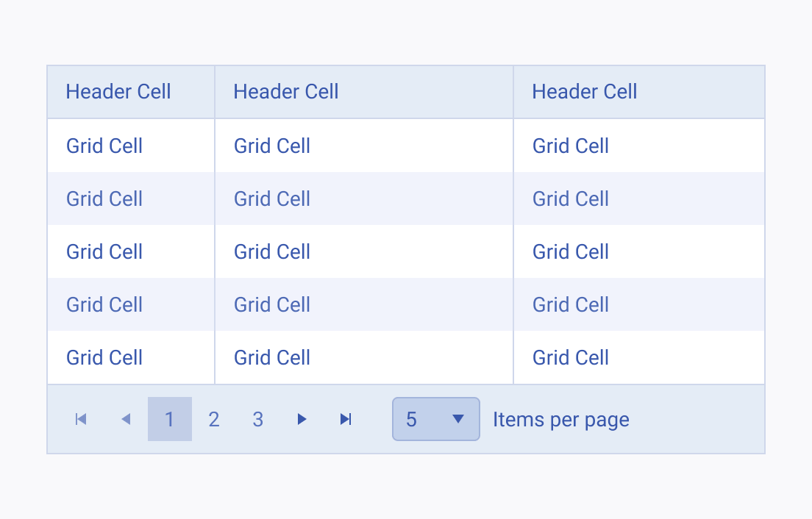Go to the previous page arrow

pyautogui.click(x=126, y=419)
